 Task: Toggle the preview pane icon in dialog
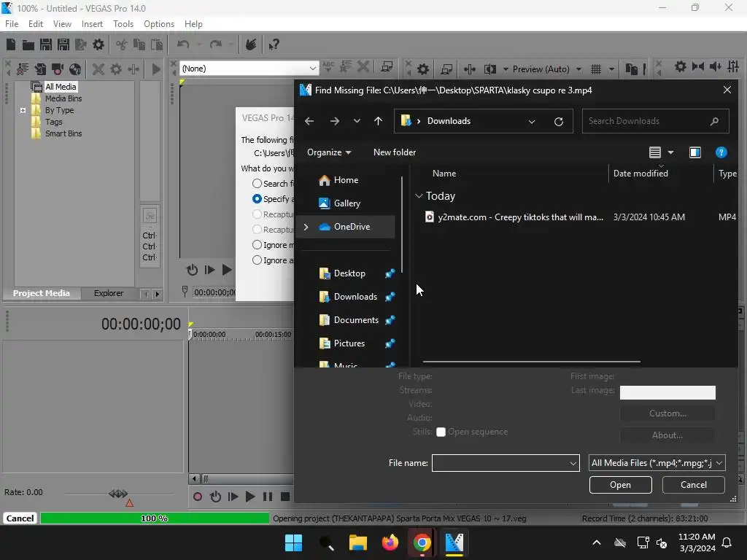695,152
